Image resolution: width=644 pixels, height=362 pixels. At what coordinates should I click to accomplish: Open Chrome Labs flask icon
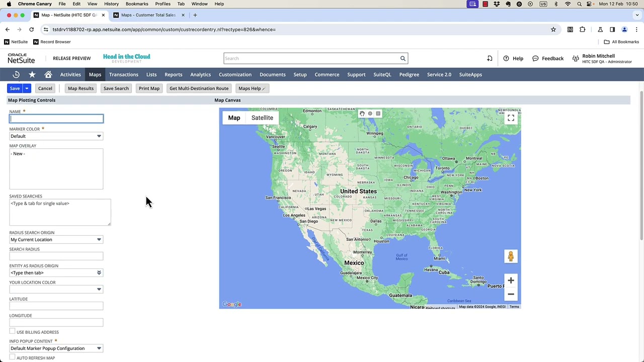pyautogui.click(x=600, y=30)
